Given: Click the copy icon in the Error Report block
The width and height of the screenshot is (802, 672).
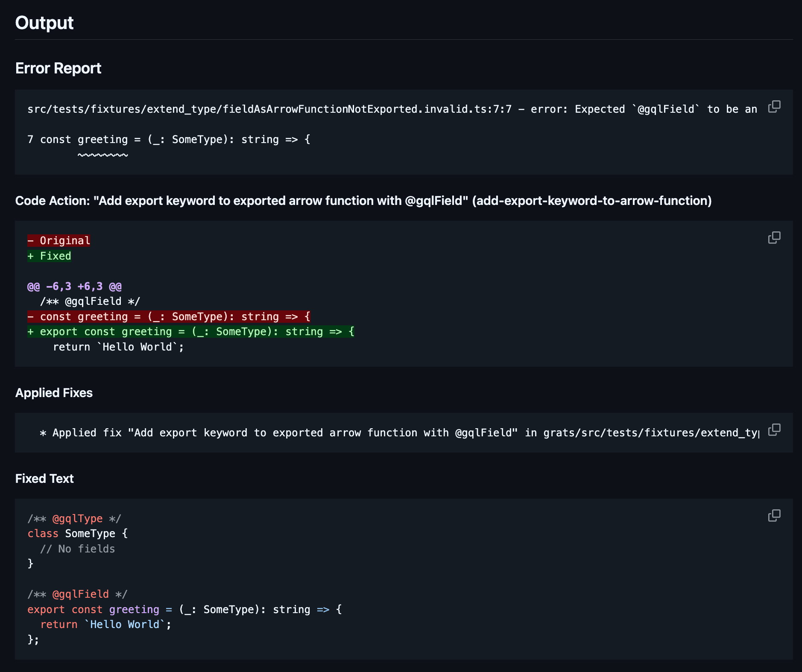Looking at the screenshot, I should (775, 106).
